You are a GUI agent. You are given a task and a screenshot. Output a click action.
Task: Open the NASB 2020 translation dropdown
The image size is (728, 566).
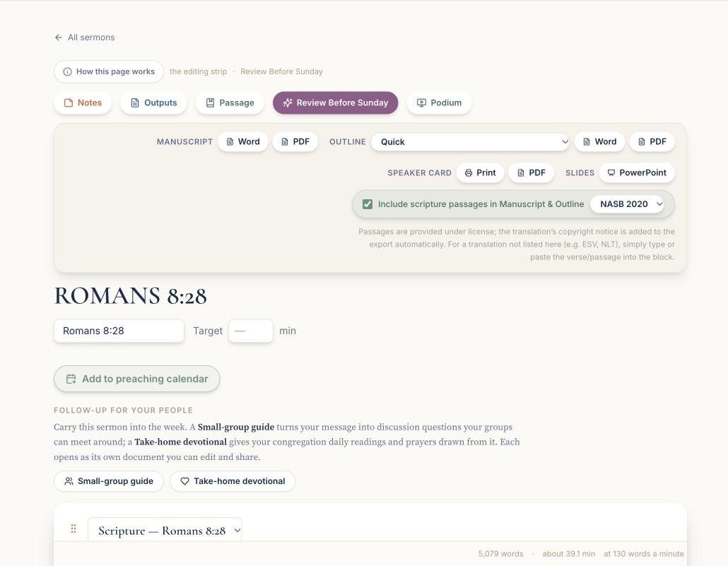627,204
